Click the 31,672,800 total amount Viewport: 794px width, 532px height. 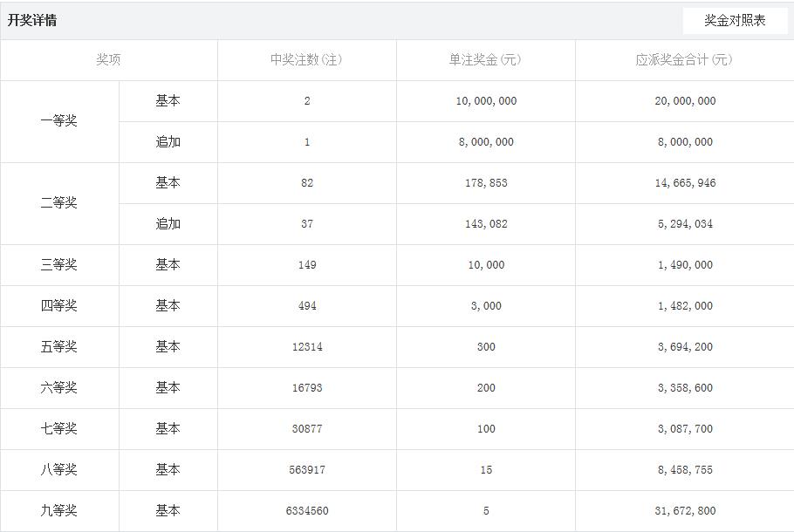pyautogui.click(x=685, y=511)
